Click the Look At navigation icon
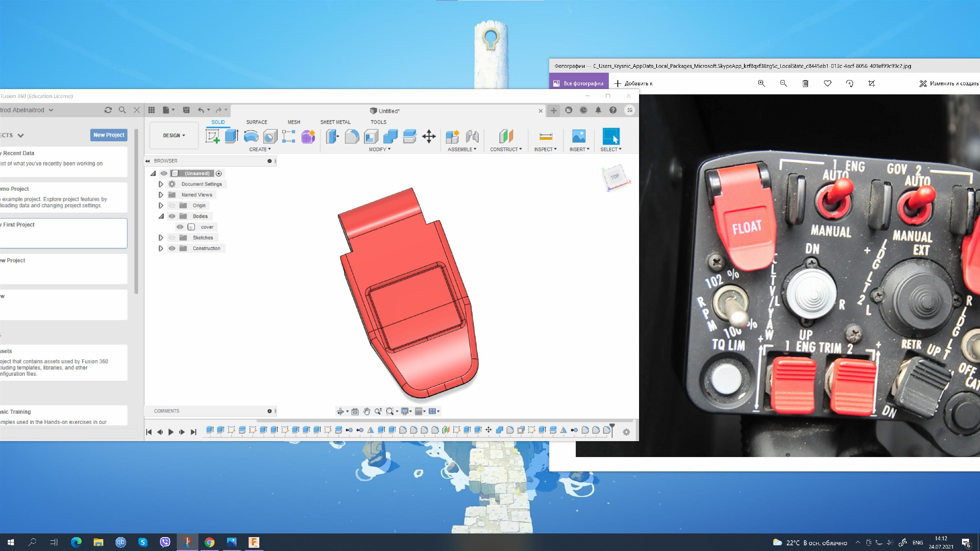 pos(355,411)
